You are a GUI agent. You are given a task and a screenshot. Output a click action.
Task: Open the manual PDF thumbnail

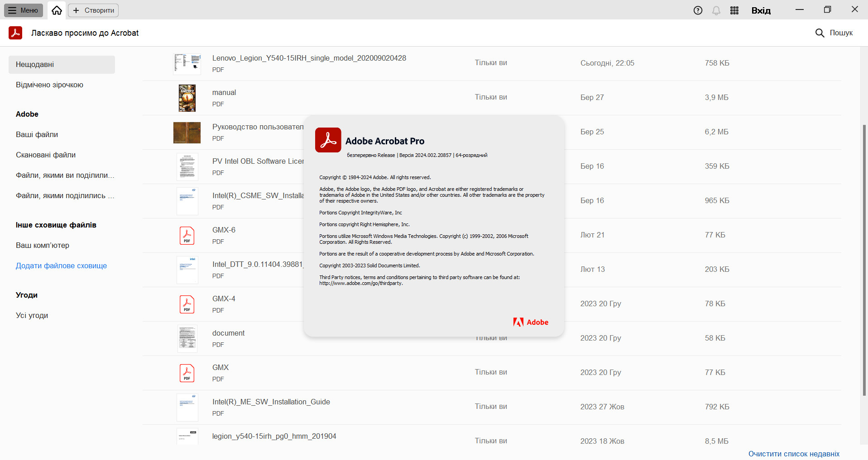pyautogui.click(x=187, y=98)
